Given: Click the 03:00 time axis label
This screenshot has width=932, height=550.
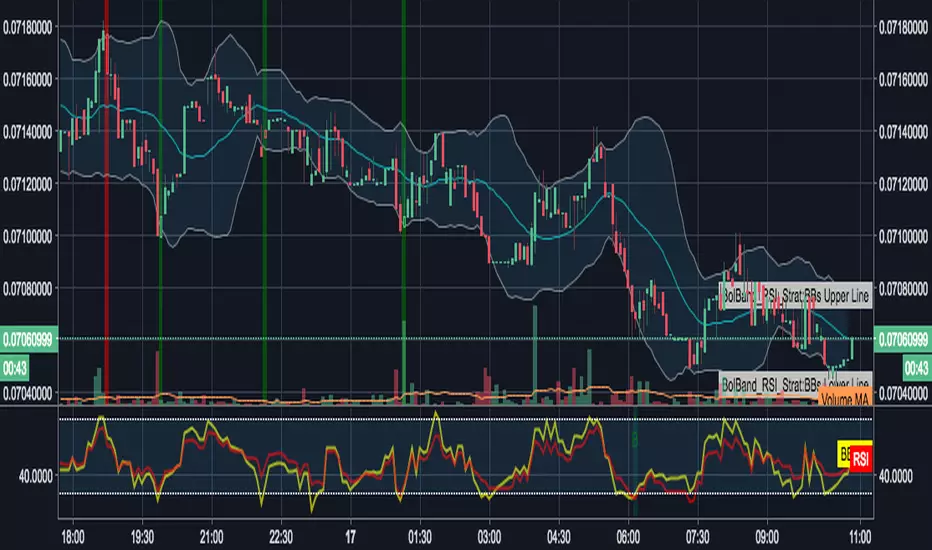Looking at the screenshot, I should [x=489, y=538].
